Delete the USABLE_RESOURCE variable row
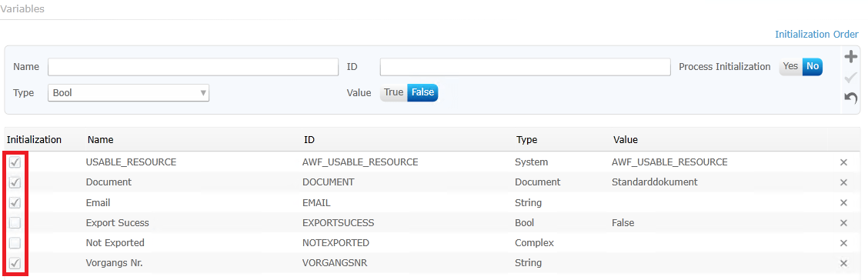This screenshot has width=868, height=280. point(843,162)
